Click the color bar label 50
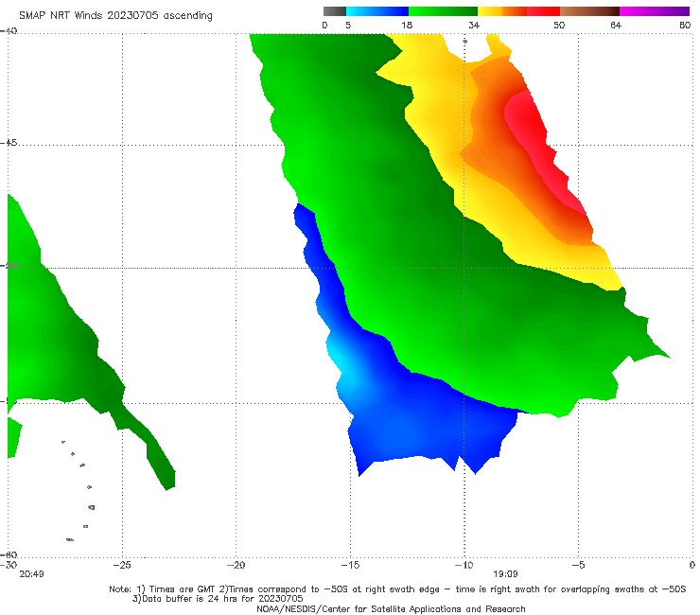 coord(559,25)
